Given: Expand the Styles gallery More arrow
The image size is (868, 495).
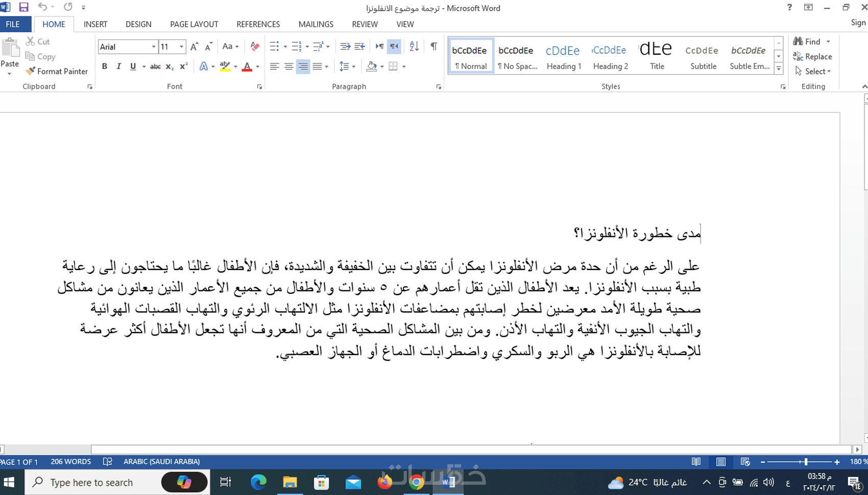Looking at the screenshot, I should pos(779,68).
